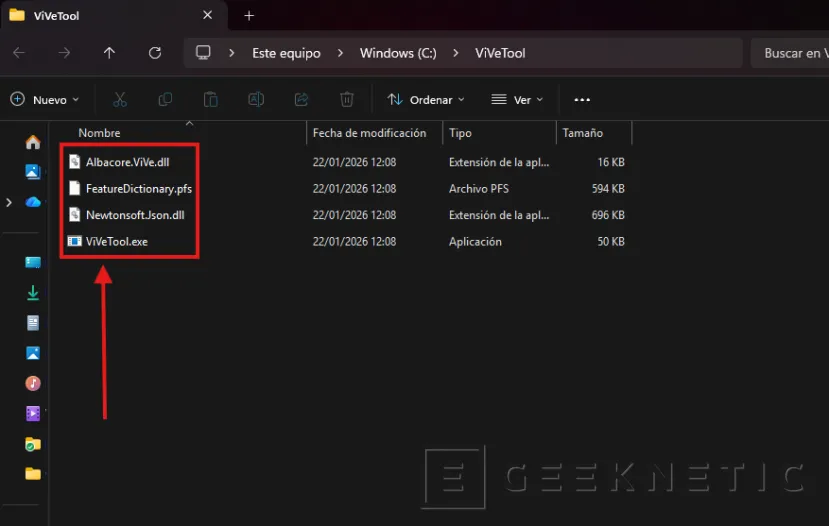Click Windows (C:) in breadcrumb

[398, 53]
